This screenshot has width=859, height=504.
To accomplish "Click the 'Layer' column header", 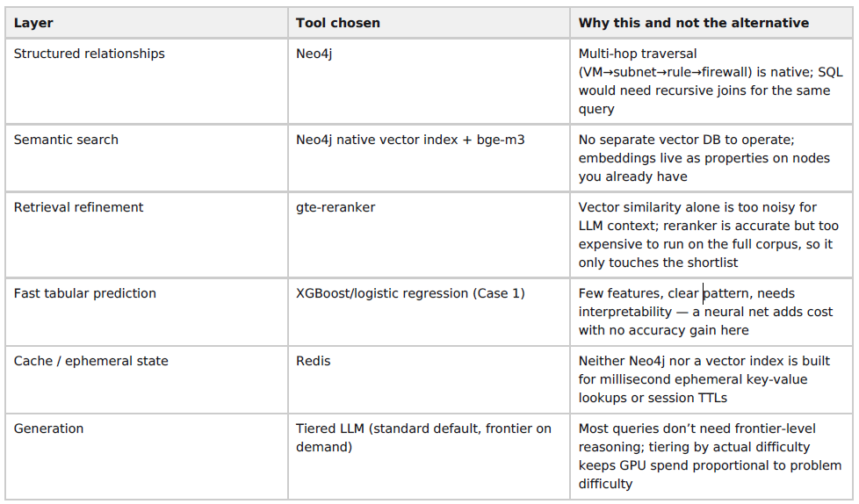I will tap(147, 23).
